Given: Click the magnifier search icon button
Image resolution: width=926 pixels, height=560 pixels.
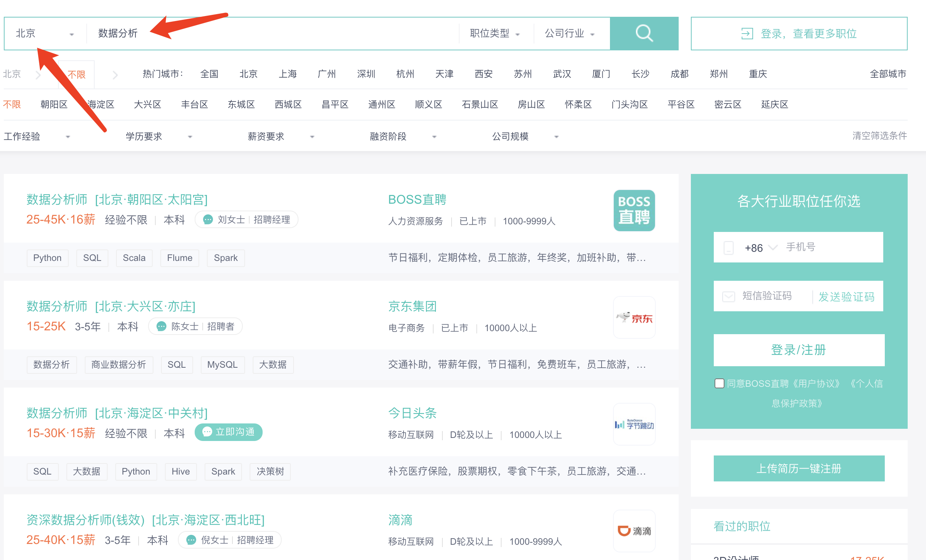Looking at the screenshot, I should (x=644, y=33).
